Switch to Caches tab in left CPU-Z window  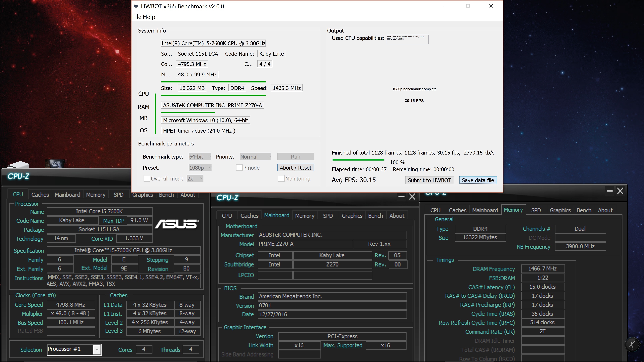click(40, 195)
